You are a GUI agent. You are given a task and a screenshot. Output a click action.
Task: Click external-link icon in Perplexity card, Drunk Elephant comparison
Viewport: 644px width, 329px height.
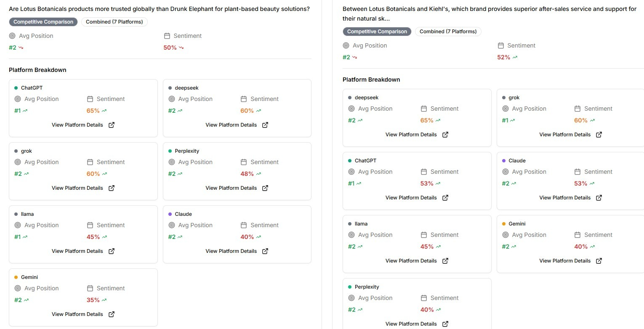(265, 188)
